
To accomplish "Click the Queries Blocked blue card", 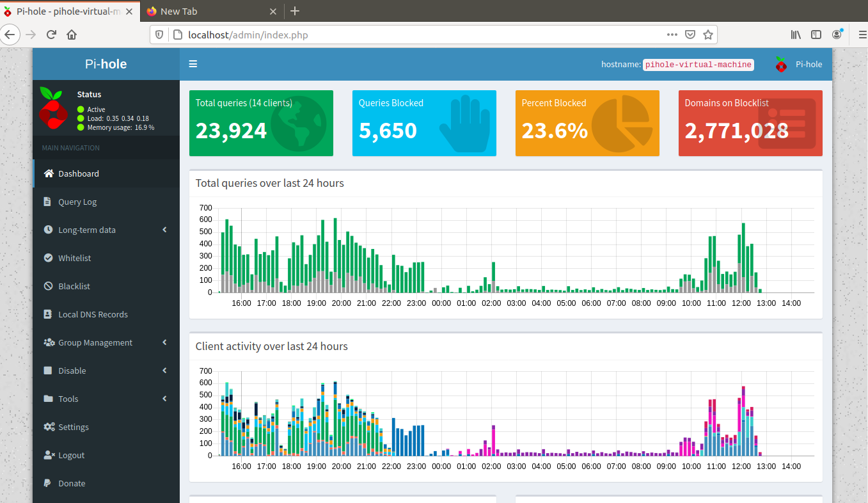I will [424, 123].
